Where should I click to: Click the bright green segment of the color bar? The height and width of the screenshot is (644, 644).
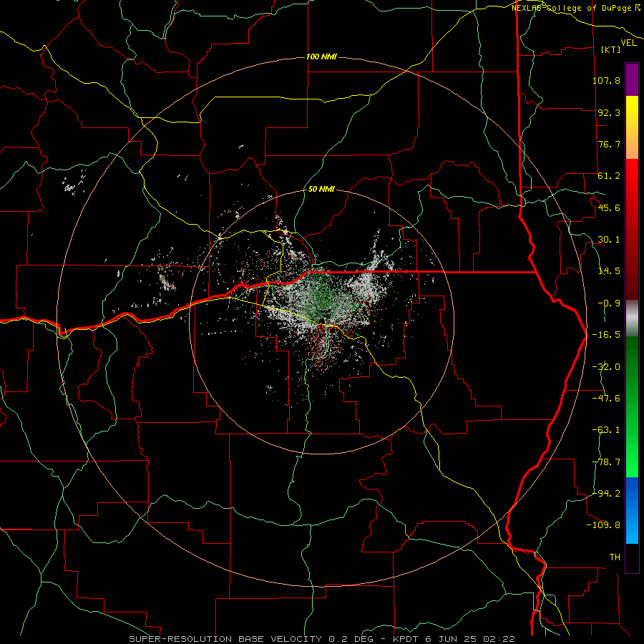(632, 406)
